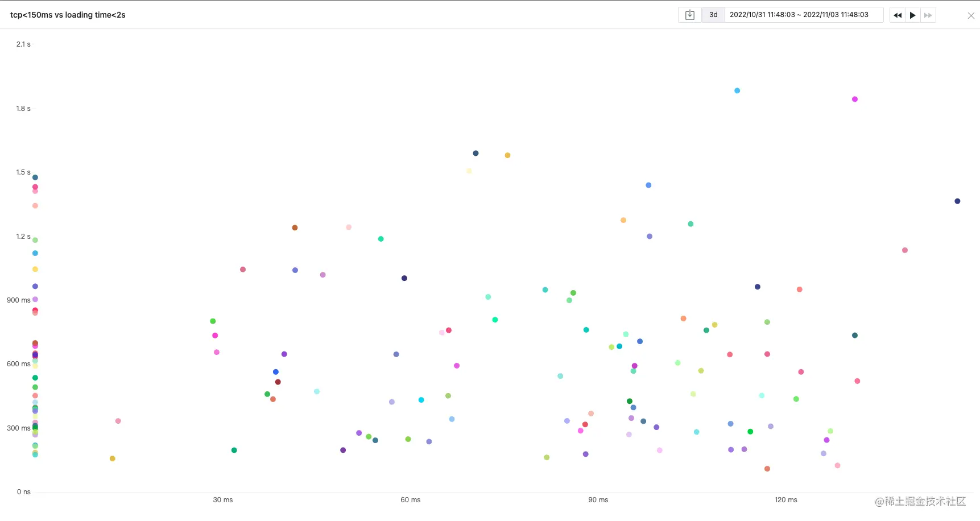Click the 2.1 s y-axis label
980x521 pixels.
tap(23, 44)
